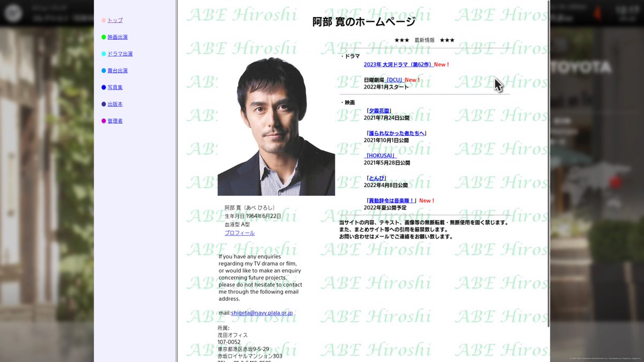
Task: Click the 2022年1月スタート text
Action: click(386, 87)
